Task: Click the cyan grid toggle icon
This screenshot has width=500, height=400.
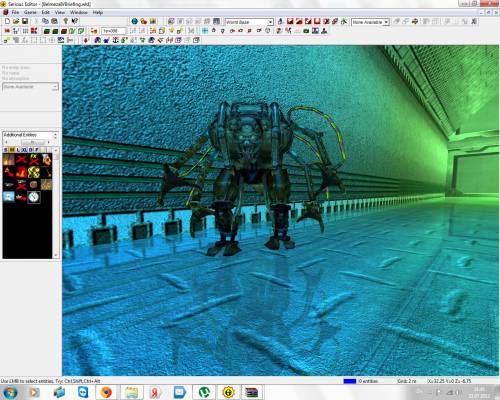Action: click(x=205, y=31)
